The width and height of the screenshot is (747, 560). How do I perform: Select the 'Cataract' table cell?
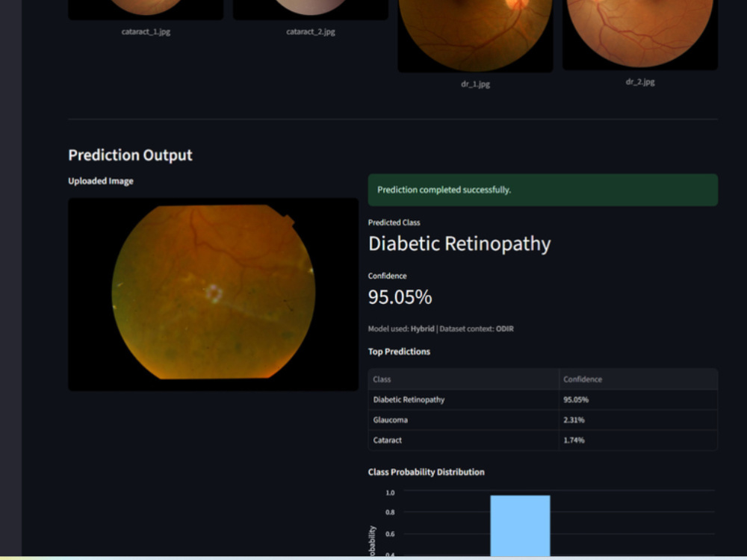tap(463, 440)
